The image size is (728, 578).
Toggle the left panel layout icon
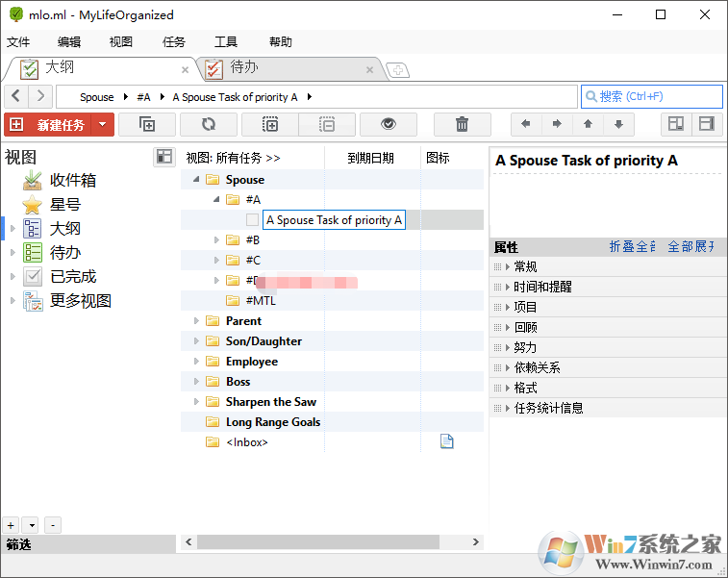676,124
